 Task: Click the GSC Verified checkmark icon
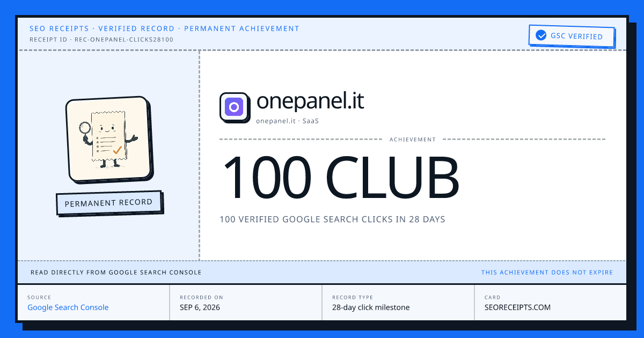tap(541, 36)
